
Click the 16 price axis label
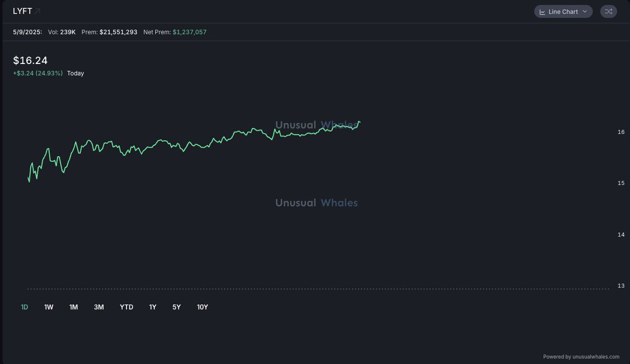pos(621,132)
